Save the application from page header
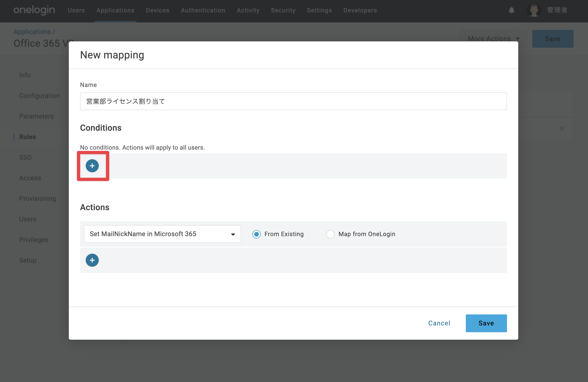Screen dimensions: 588x382 pos(553,39)
